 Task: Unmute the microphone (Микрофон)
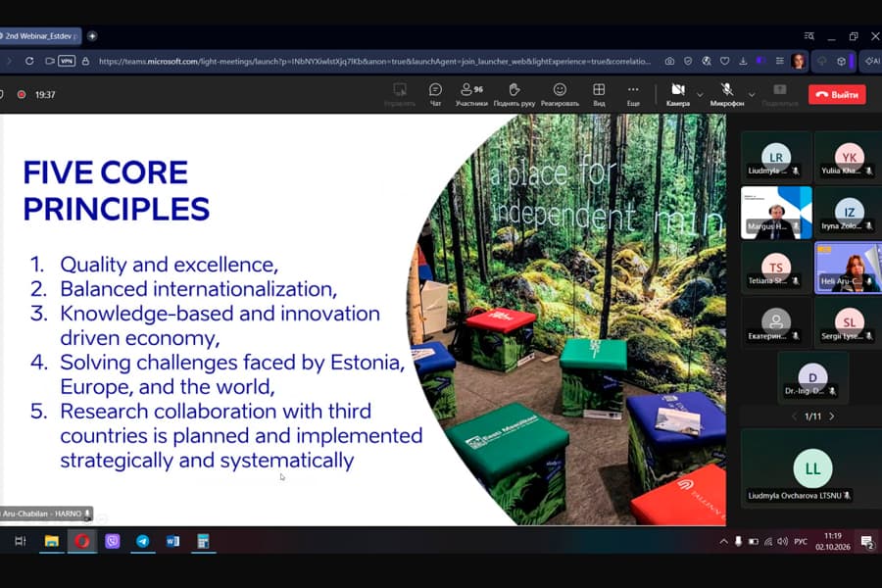click(x=727, y=94)
